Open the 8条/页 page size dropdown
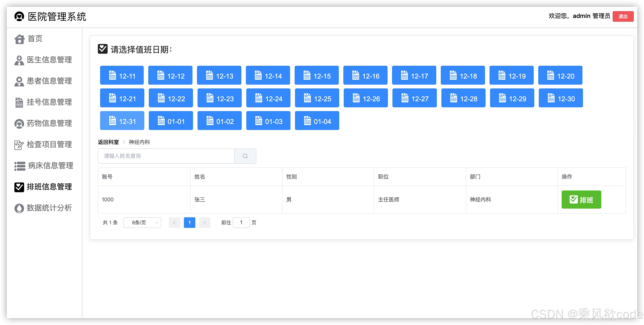 coord(142,223)
